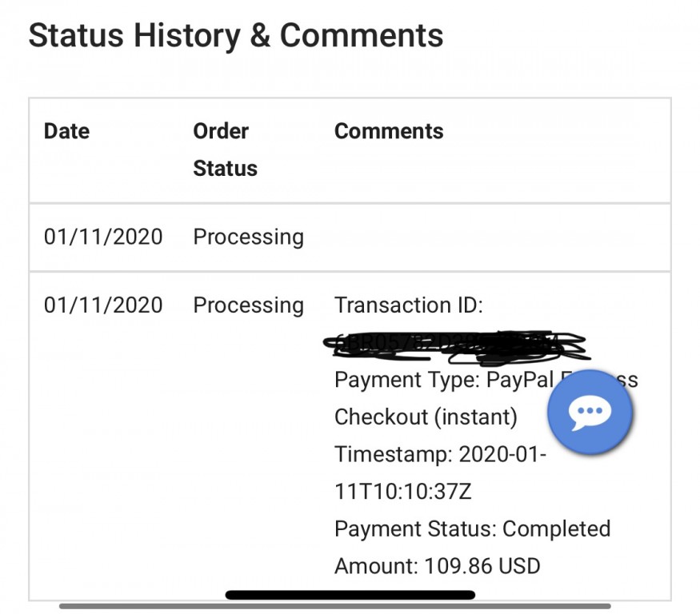Image resolution: width=700 pixels, height=614 pixels.
Task: Click the Timestamp 2020-01- line
Action: (x=440, y=454)
